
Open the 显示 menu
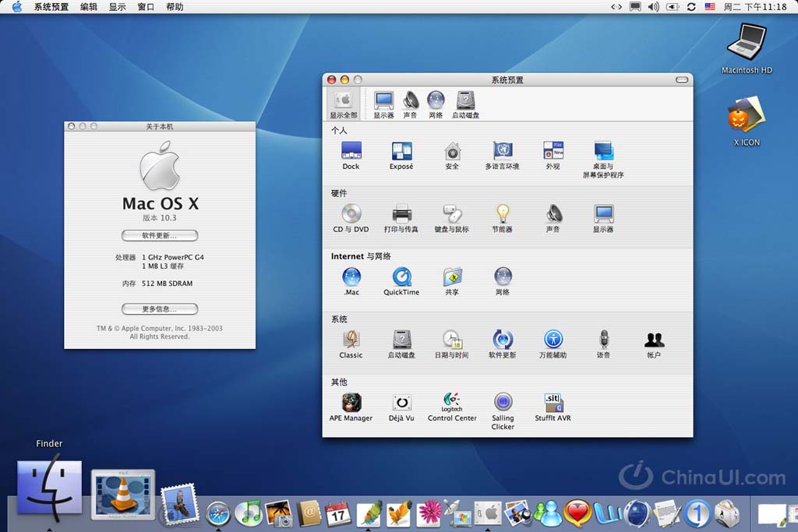point(117,6)
